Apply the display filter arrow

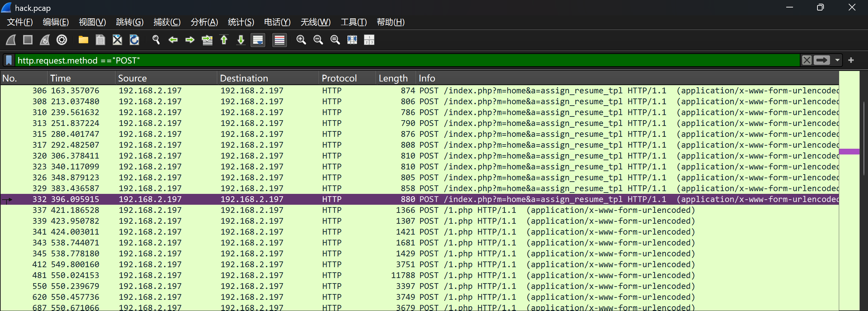822,60
